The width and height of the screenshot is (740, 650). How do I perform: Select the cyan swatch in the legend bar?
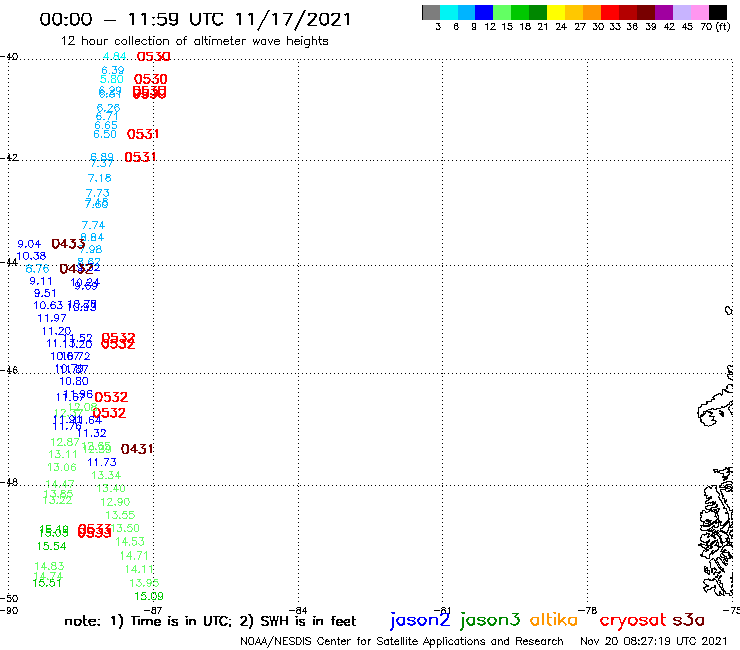449,12
